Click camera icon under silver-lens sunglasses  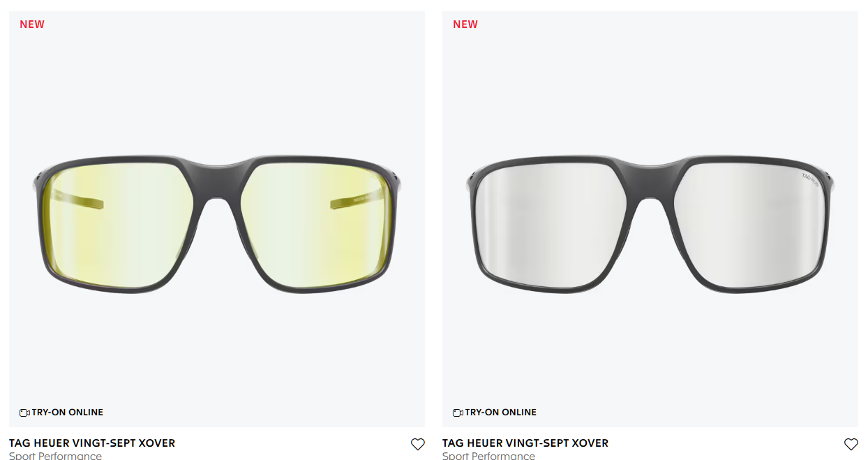[458, 413]
